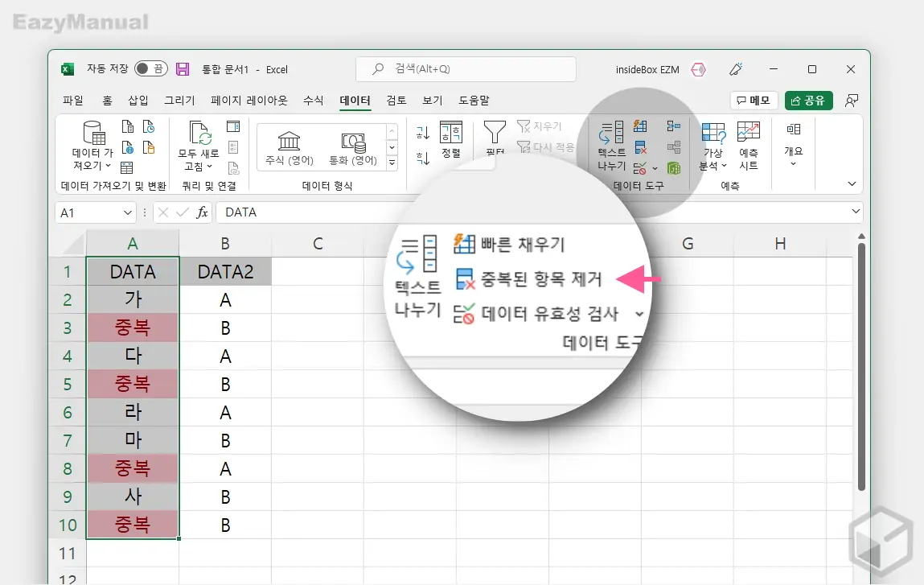
Task: Switch to the 검토 tab
Action: (396, 101)
